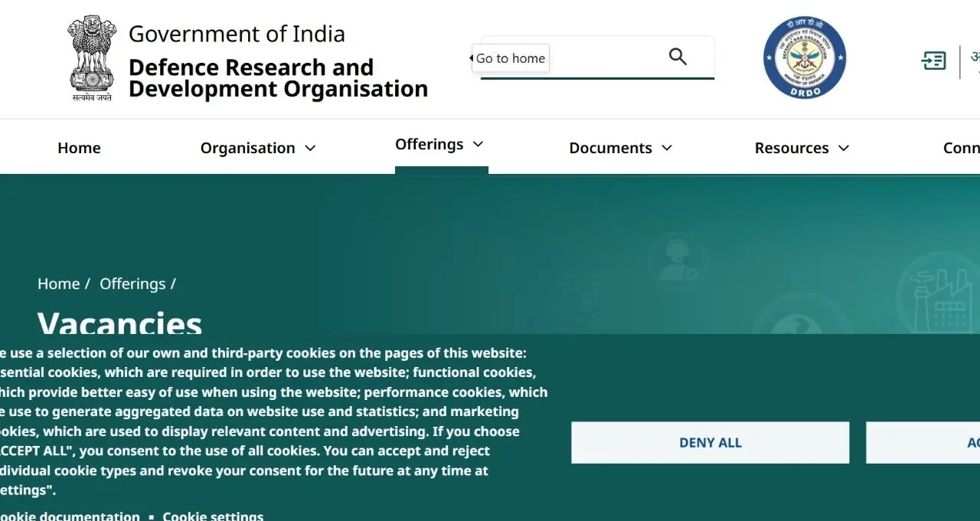Open the Cookie settings link
The height and width of the screenshot is (521, 980).
click(213, 515)
